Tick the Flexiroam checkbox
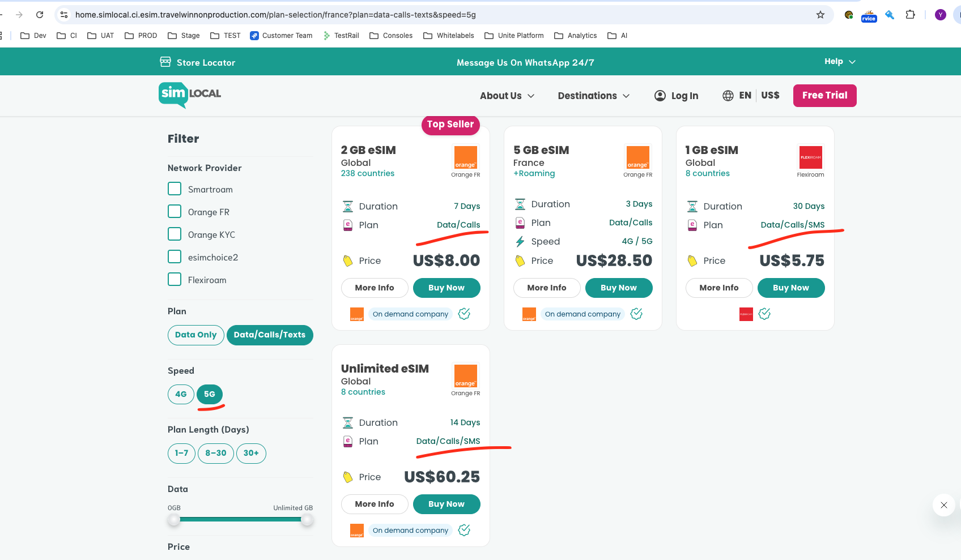 [175, 280]
